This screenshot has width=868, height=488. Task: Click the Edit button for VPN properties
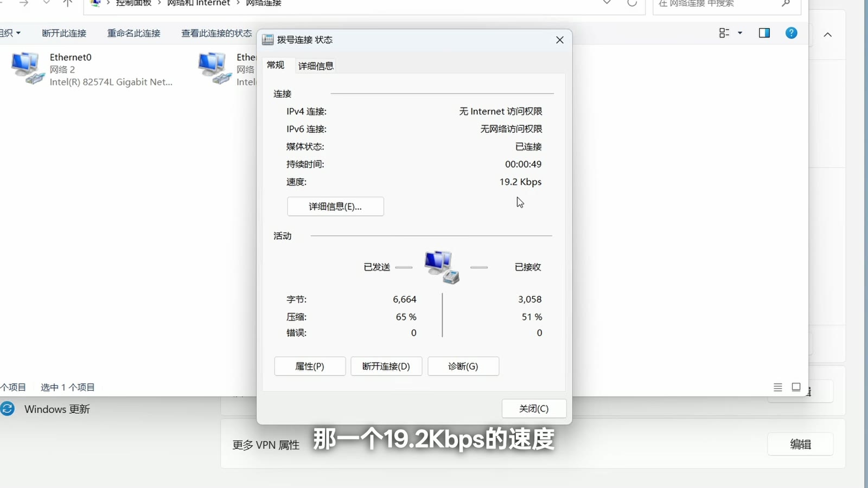pos(800,444)
